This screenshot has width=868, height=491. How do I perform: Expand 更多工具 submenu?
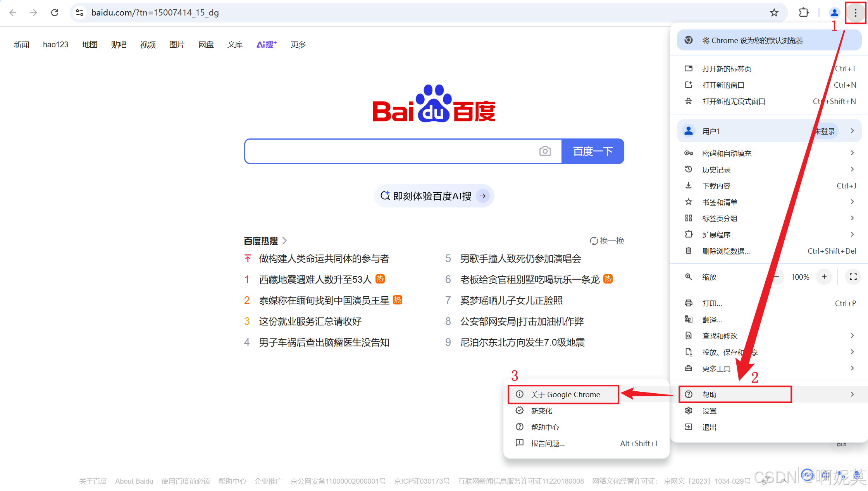(769, 368)
